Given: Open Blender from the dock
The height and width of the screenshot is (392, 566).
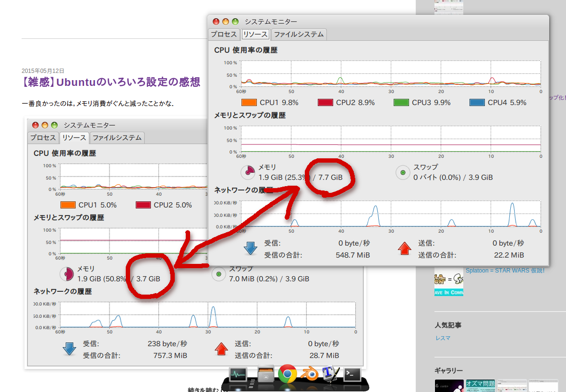Looking at the screenshot, I should 309,374.
